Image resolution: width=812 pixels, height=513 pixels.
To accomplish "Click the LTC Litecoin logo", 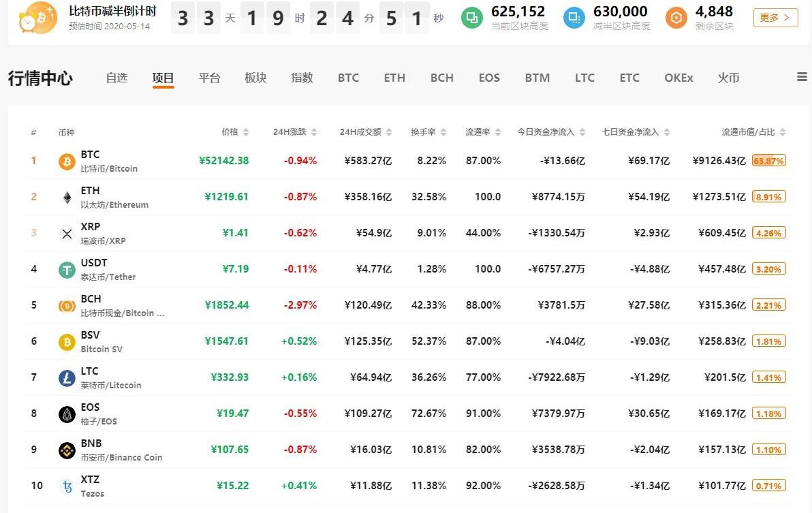I will pyautogui.click(x=67, y=378).
